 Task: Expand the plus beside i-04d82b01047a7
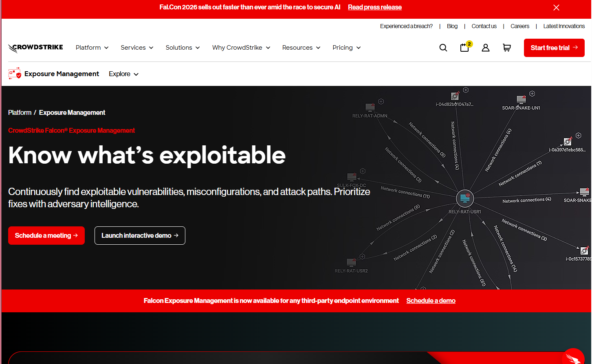466,90
